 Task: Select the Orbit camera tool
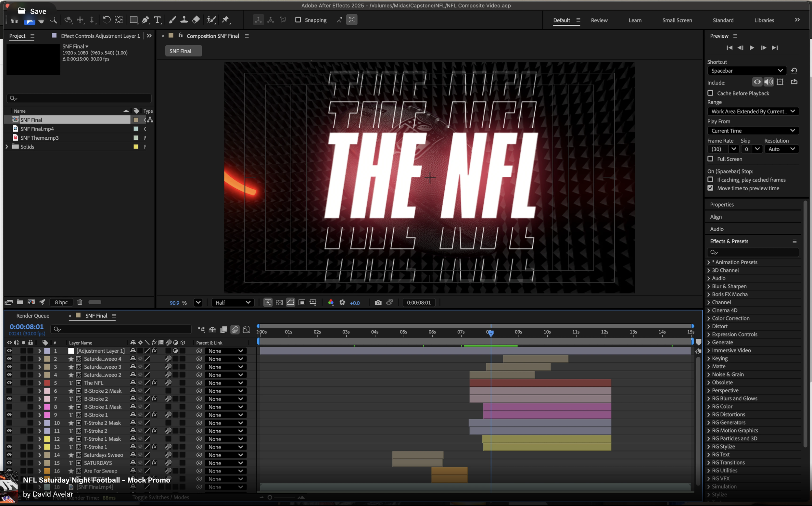click(68, 20)
